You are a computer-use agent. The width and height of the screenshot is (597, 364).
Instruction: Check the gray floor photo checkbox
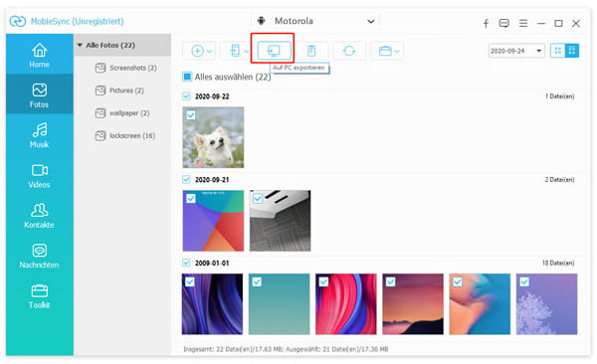[258, 198]
